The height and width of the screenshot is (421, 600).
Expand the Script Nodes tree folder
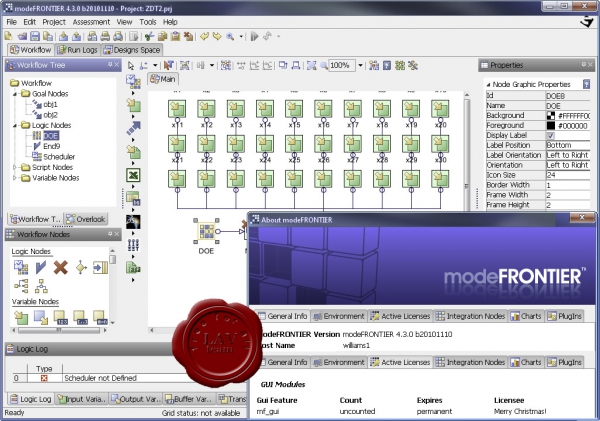[15, 167]
